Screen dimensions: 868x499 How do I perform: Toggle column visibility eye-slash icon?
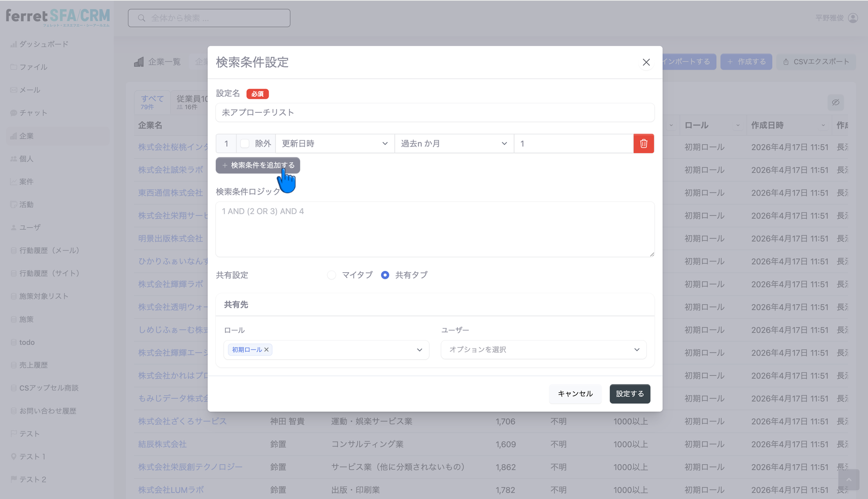pos(835,103)
